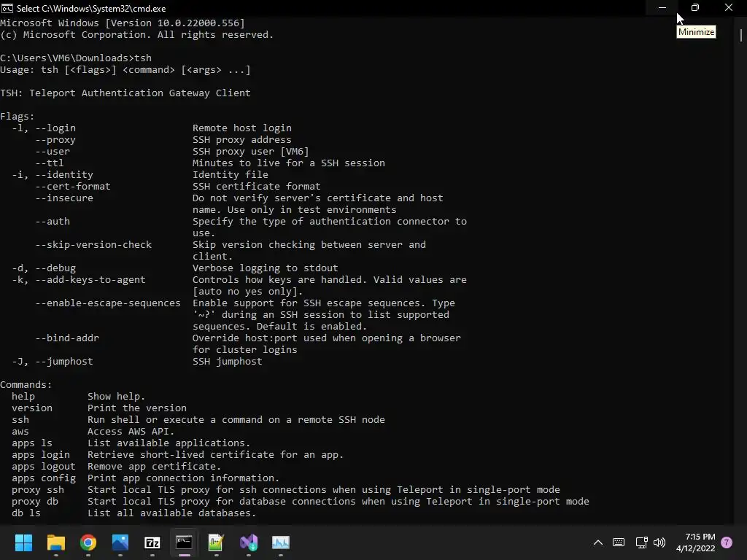
Task: Click the 'Usage: tsh' line
Action: [125, 70]
